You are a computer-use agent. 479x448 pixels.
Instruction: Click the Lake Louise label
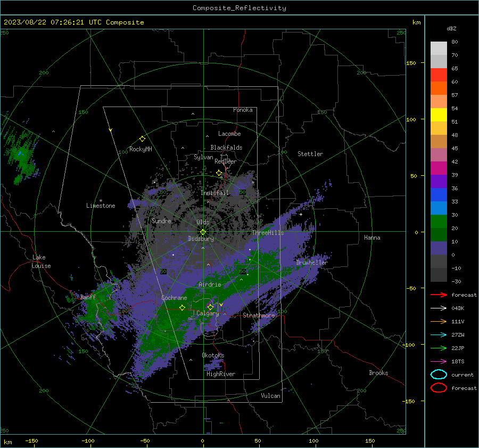(x=41, y=262)
